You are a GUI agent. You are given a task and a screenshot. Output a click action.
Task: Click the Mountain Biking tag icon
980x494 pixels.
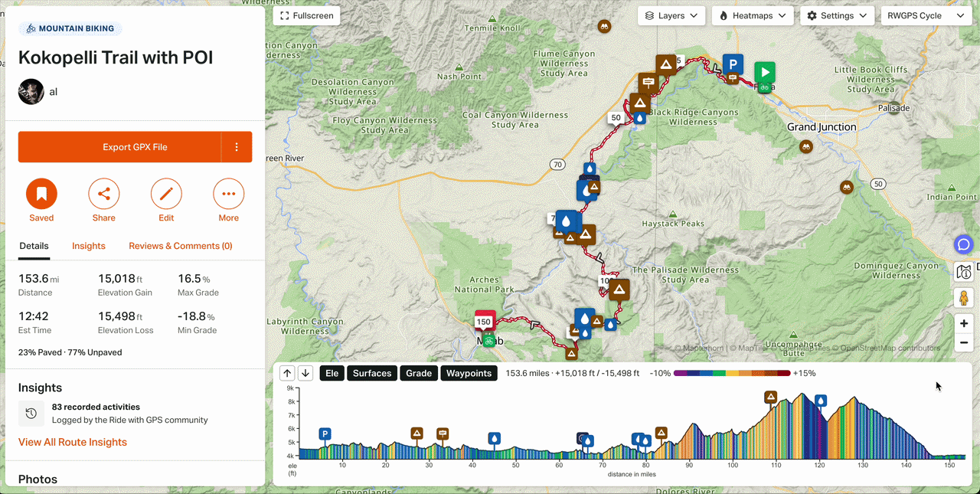(x=31, y=29)
